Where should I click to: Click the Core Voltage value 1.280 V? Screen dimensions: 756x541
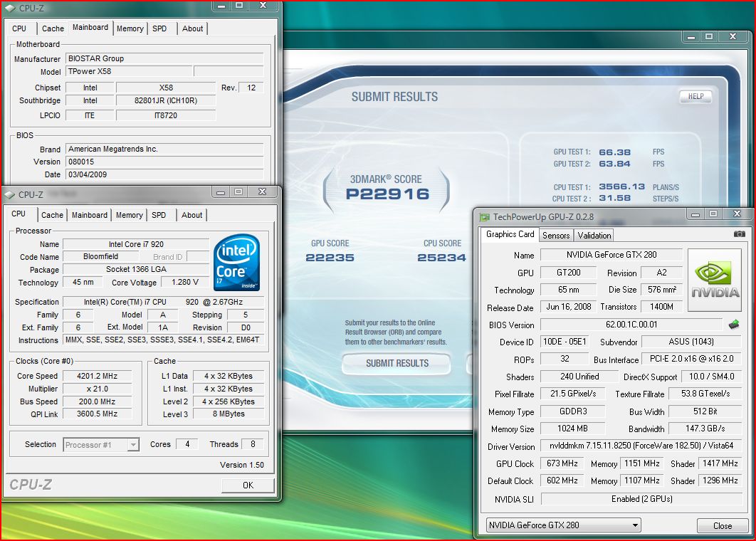(184, 282)
